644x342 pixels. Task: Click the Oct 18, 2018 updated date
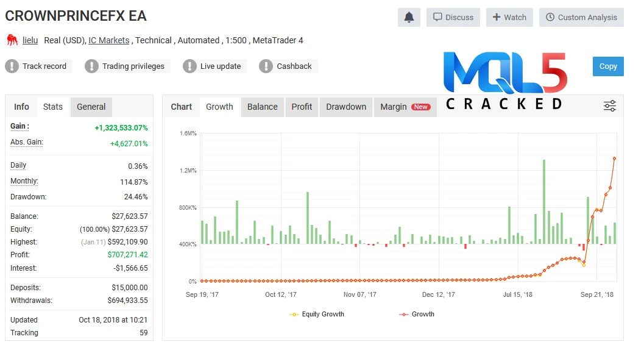(113, 320)
